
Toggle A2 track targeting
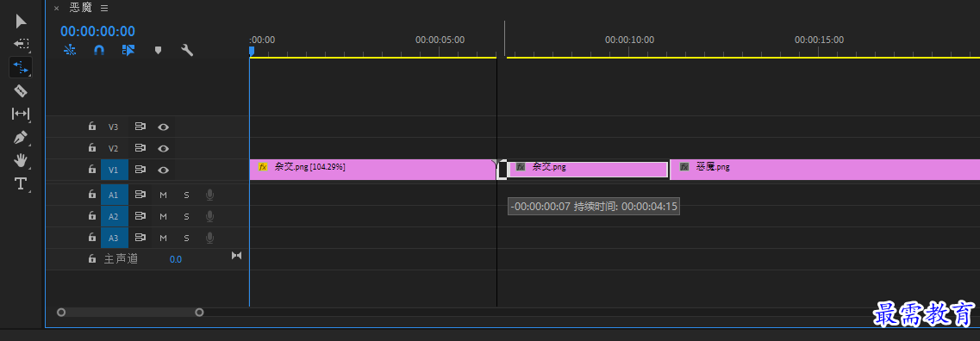pyautogui.click(x=115, y=216)
